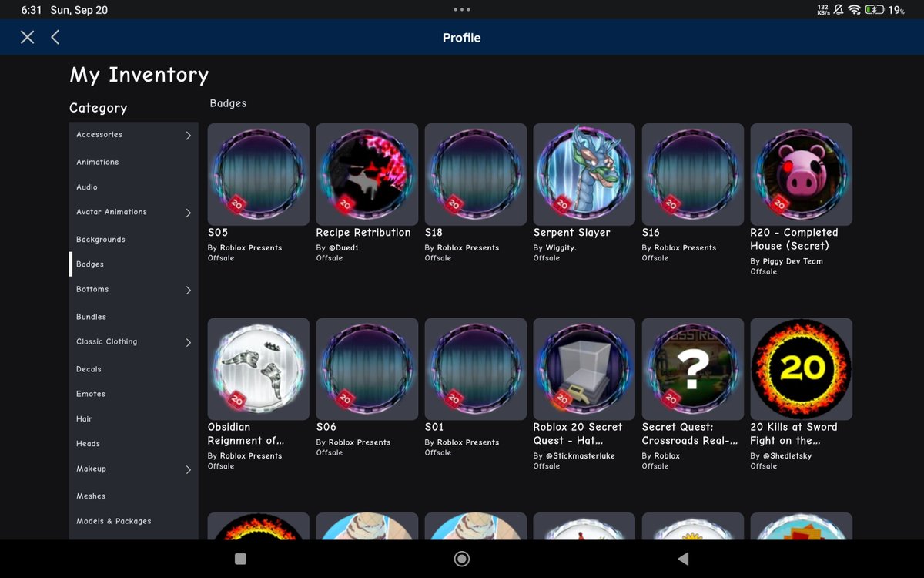Open the S01 badge image
Screen dimensions: 924x578
click(476, 369)
